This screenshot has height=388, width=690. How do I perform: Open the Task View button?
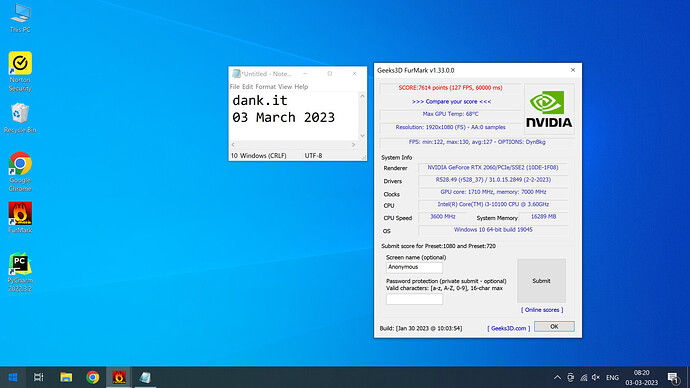tap(39, 377)
